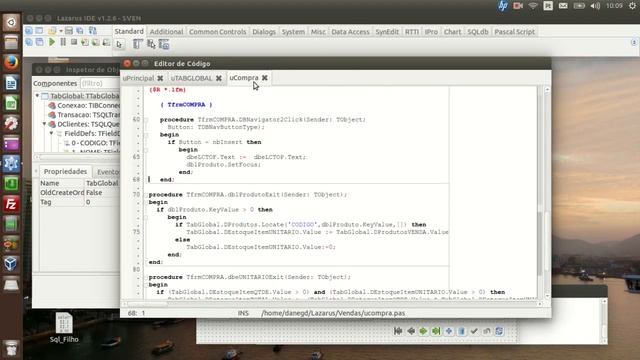Open the Data Access palette tab
The image size is (640, 360).
(x=350, y=31)
